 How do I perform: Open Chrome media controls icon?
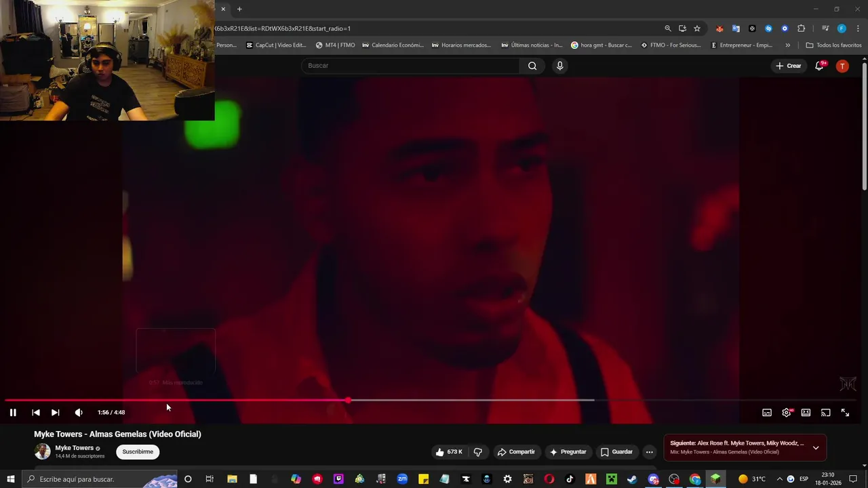pos(825,28)
